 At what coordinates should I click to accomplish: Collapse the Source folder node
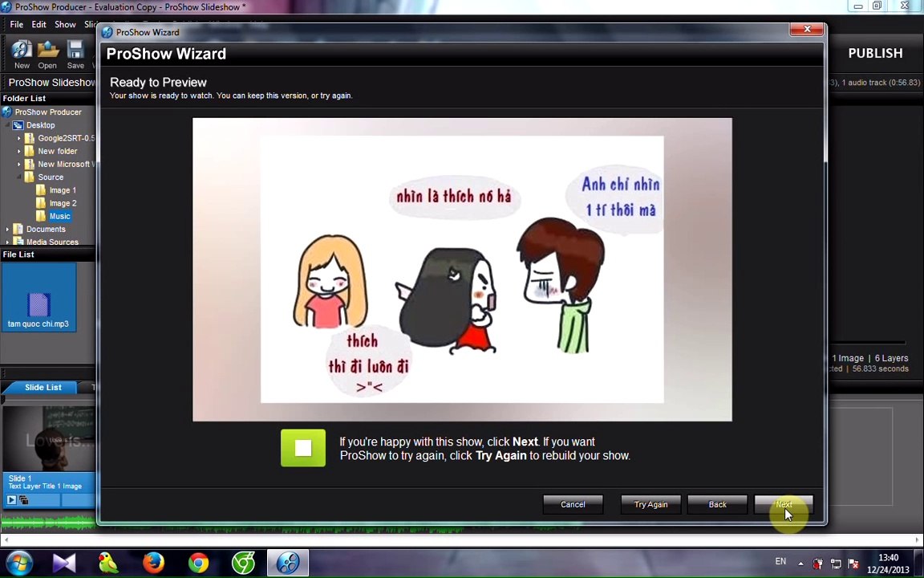pyautogui.click(x=18, y=177)
